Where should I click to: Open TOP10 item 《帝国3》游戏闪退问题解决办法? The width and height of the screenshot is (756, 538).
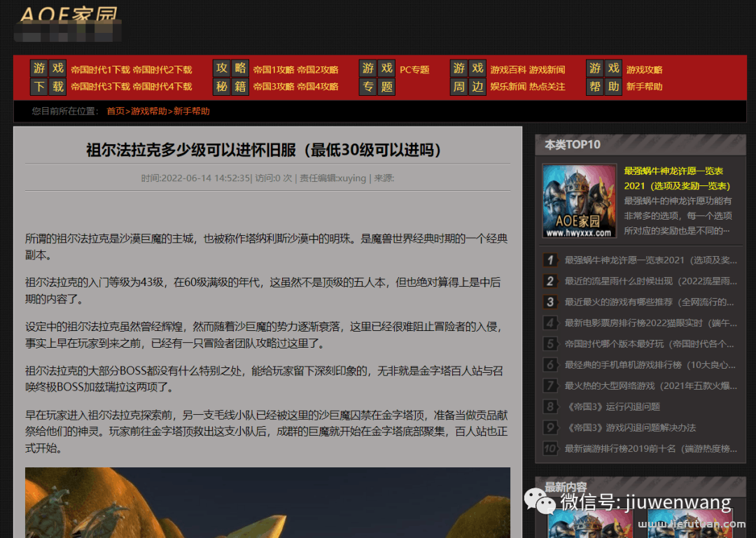coord(630,428)
